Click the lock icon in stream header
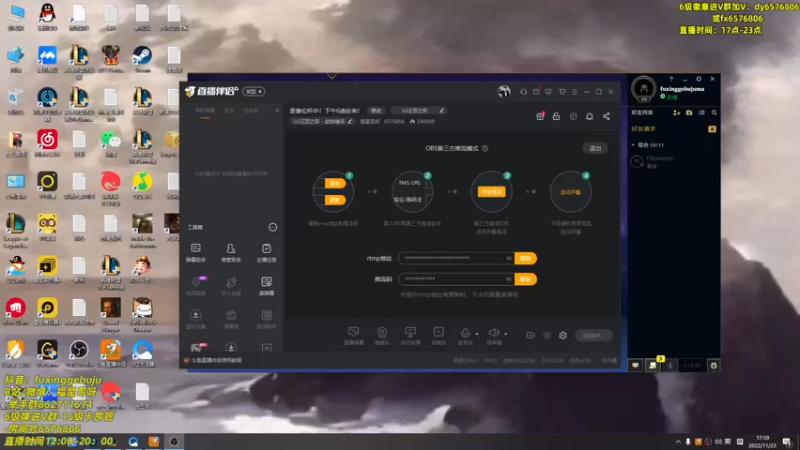 (x=556, y=116)
